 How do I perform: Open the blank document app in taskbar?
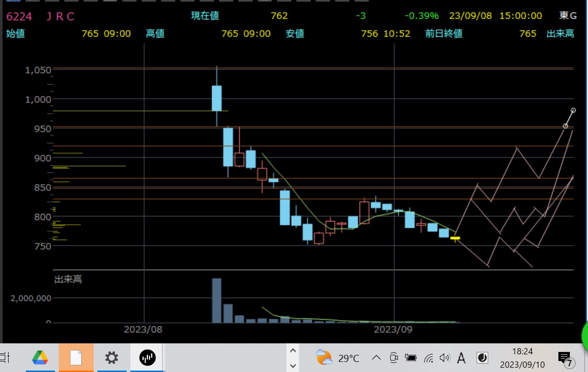[77, 357]
